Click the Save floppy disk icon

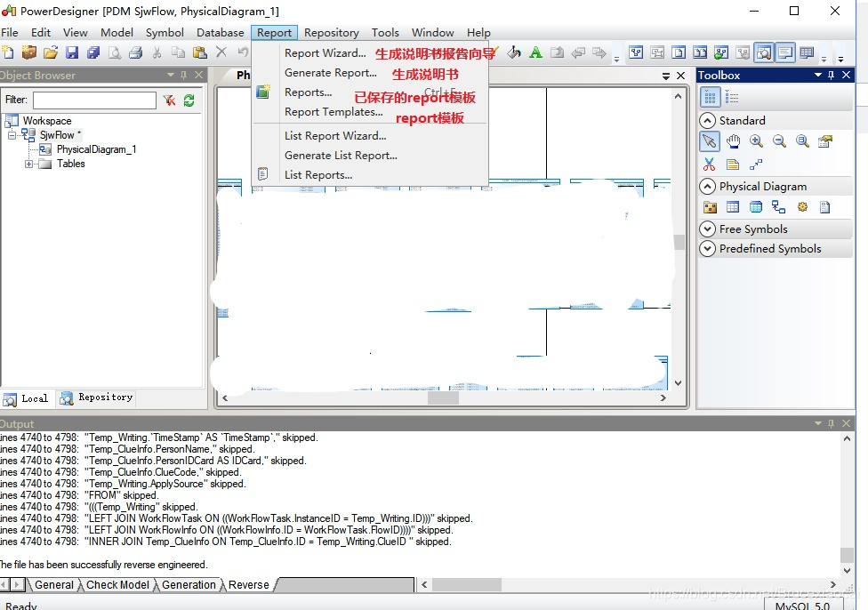pyautogui.click(x=72, y=52)
